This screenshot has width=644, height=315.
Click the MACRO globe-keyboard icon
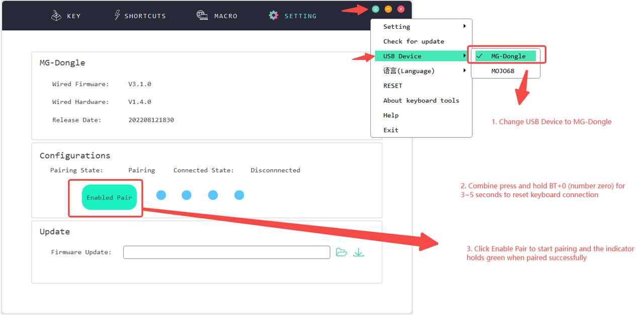[202, 15]
